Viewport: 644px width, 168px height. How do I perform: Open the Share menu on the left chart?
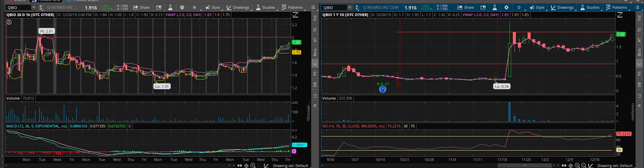click(141, 7)
